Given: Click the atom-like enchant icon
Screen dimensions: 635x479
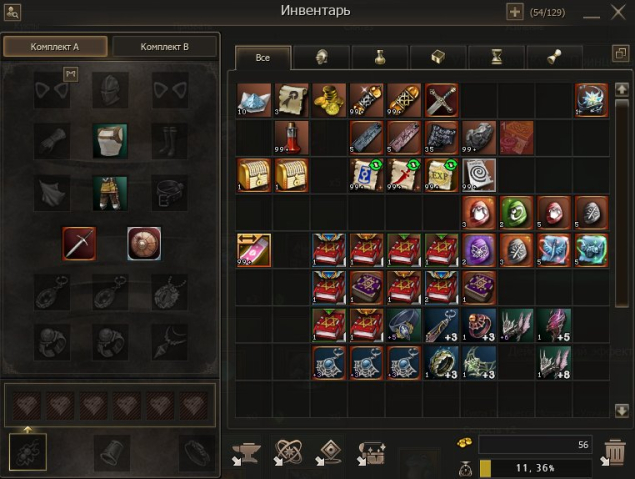Looking at the screenshot, I should tap(287, 452).
